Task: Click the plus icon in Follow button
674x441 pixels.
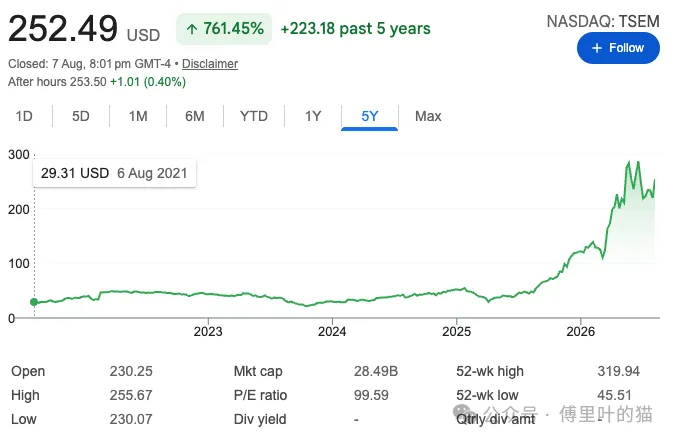Action: coord(597,48)
